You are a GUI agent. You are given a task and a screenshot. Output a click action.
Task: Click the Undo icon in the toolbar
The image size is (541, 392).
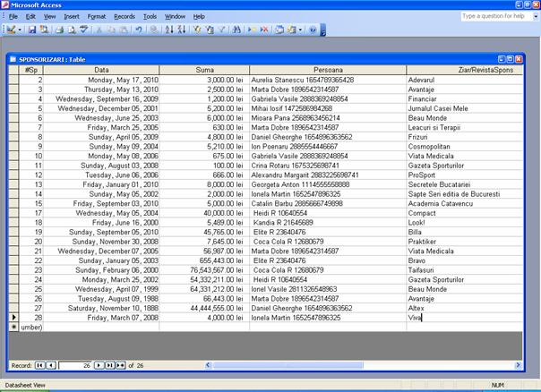point(138,30)
